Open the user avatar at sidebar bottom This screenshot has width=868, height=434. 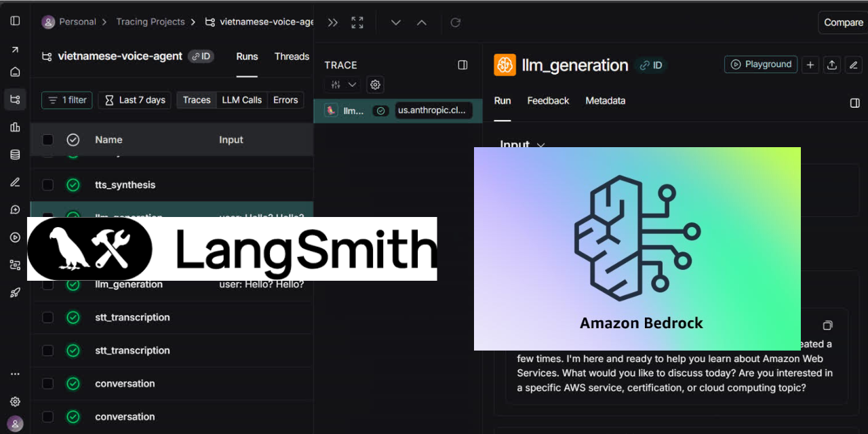coord(15,424)
